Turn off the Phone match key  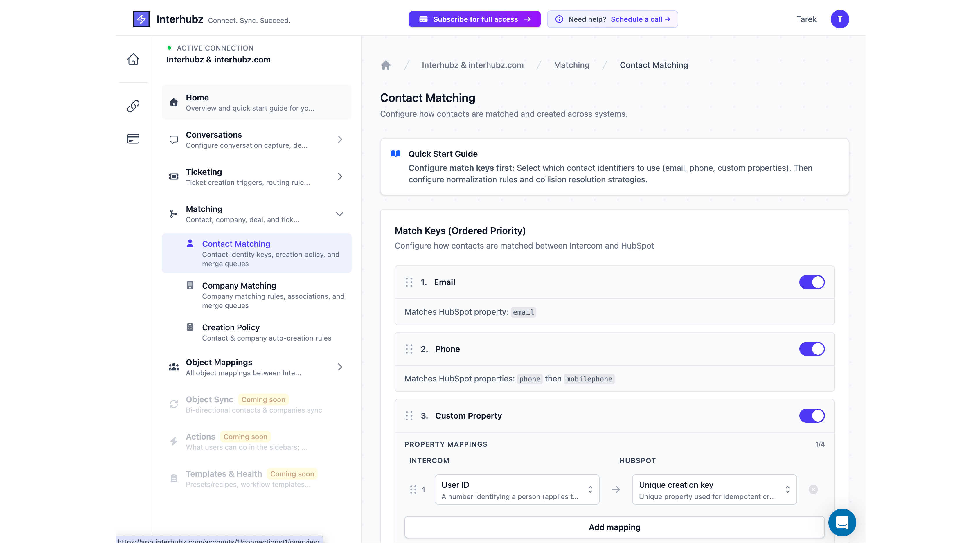click(812, 349)
